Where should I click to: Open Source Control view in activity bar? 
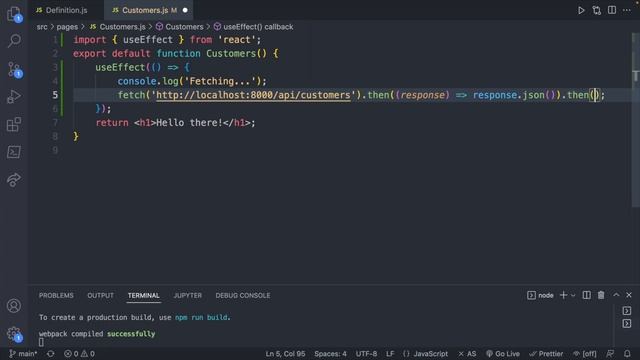click(14, 69)
